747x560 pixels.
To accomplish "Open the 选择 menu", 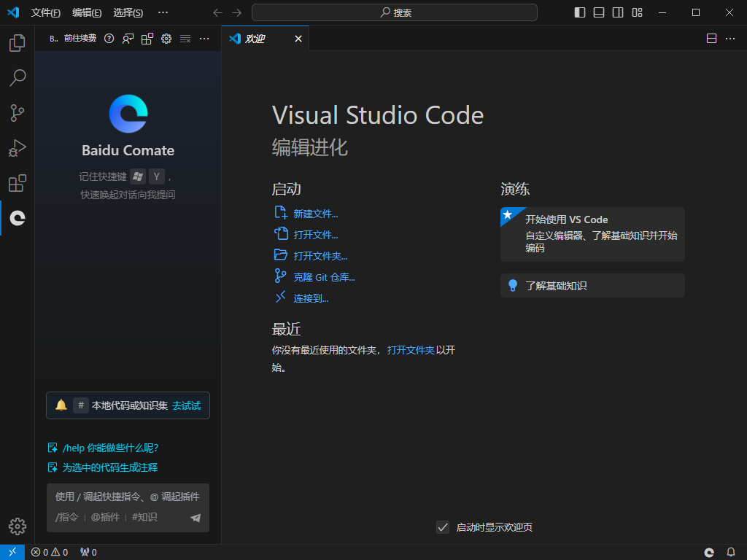I will (x=128, y=12).
